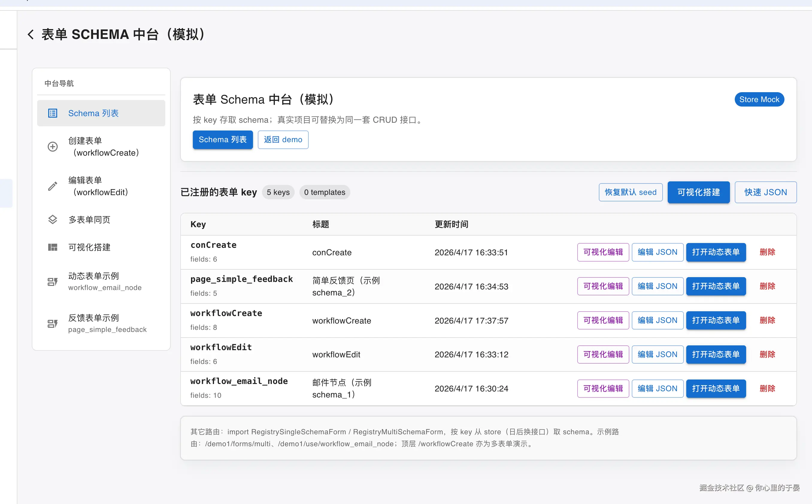Delete the workflow_email_node schema
Image resolution: width=812 pixels, height=504 pixels.
coord(767,389)
